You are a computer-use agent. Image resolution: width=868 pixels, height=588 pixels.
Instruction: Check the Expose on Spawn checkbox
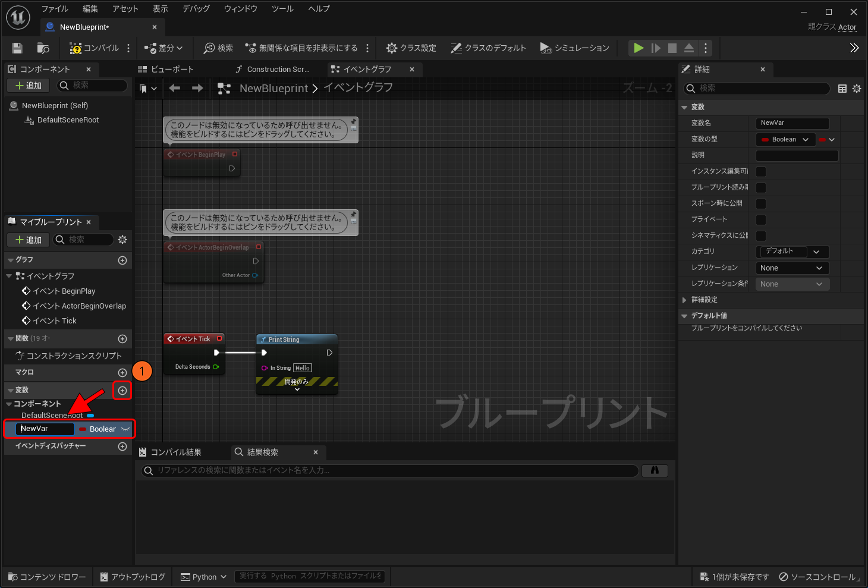coord(761,204)
